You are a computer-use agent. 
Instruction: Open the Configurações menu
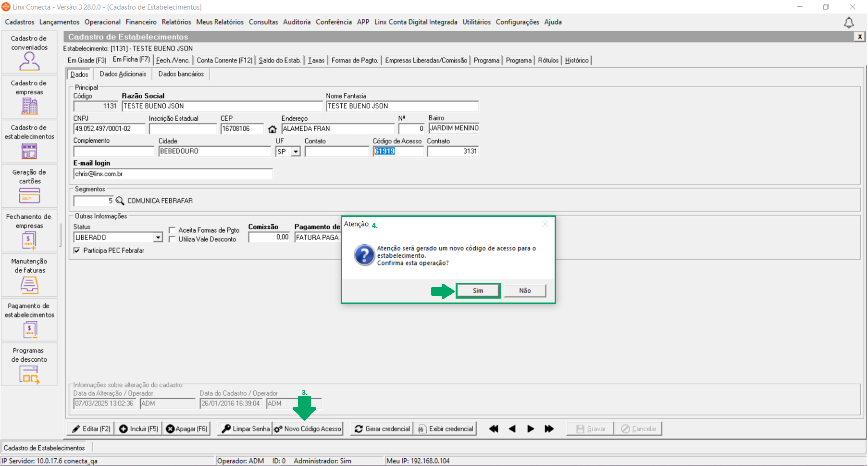pyautogui.click(x=518, y=22)
